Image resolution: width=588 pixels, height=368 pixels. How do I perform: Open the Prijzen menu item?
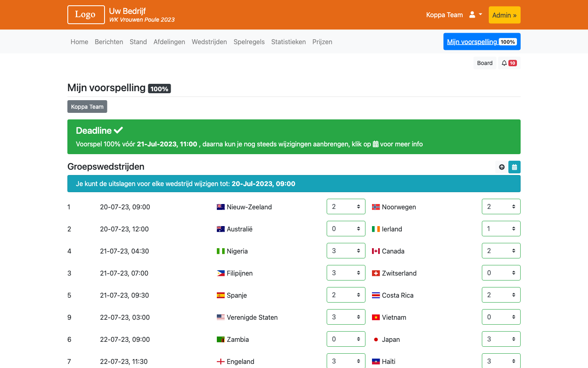click(x=322, y=42)
